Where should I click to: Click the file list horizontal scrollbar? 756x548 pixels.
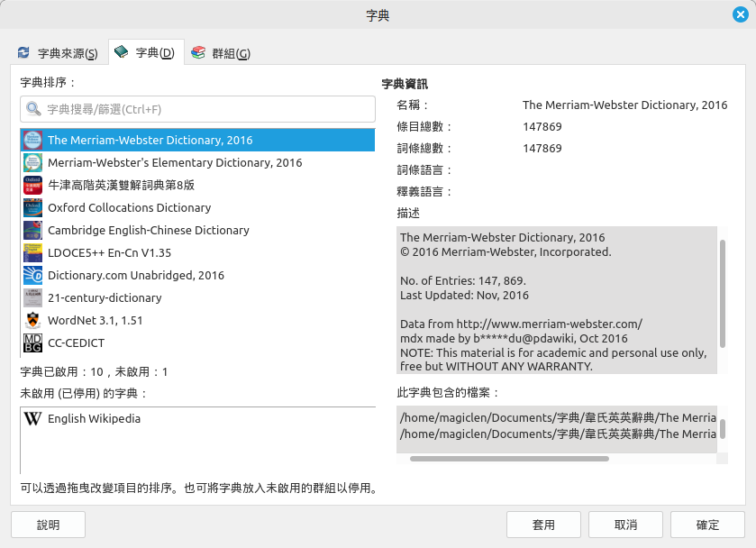509,459
